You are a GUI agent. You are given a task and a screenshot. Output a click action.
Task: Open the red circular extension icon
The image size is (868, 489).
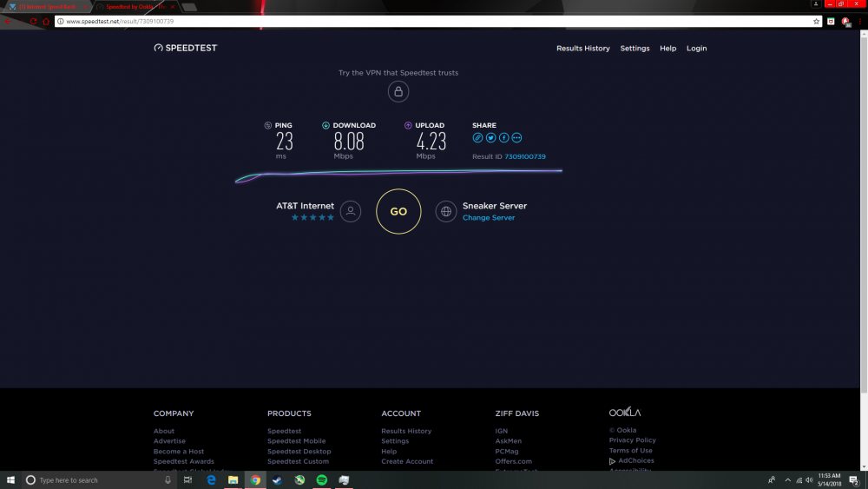click(845, 22)
